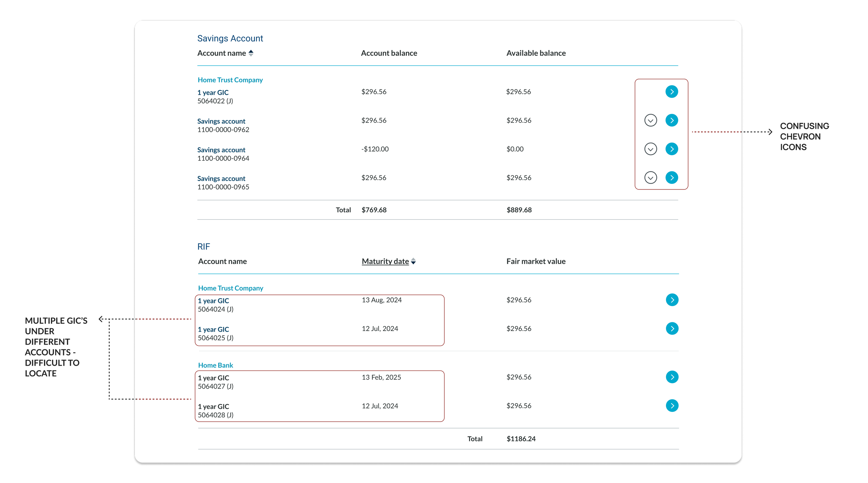The height and width of the screenshot is (483, 868).
Task: Expand Savings account 1100-0000-0964 row
Action: click(650, 149)
